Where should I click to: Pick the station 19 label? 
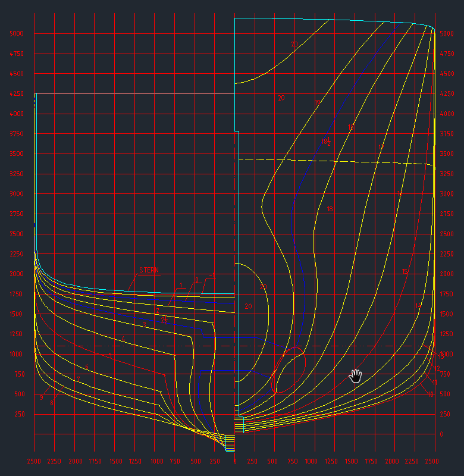pos(318,102)
